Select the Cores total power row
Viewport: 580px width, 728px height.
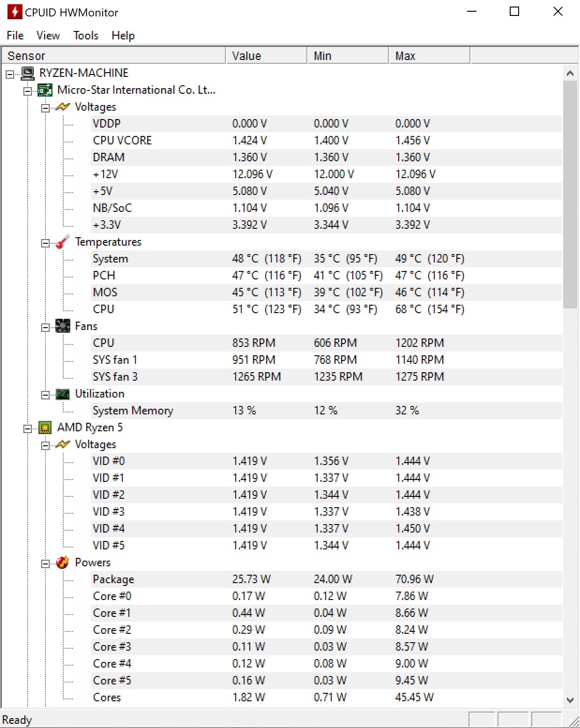coord(327,698)
